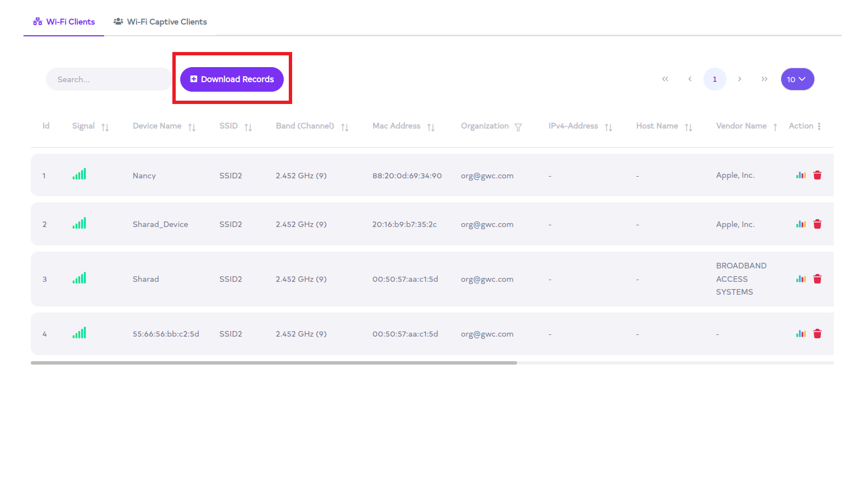Viewport: 868px width, 482px height.
Task: Open rows per page dropdown
Action: [797, 79]
